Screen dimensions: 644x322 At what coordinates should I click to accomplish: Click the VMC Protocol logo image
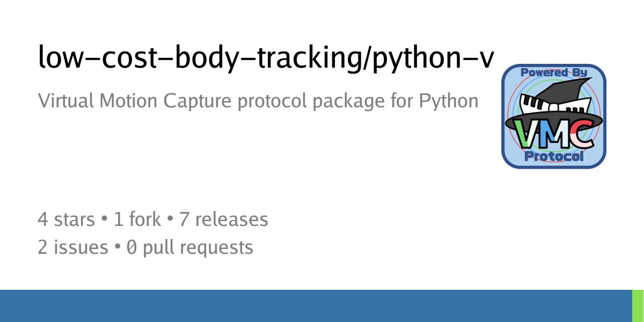coord(554,116)
